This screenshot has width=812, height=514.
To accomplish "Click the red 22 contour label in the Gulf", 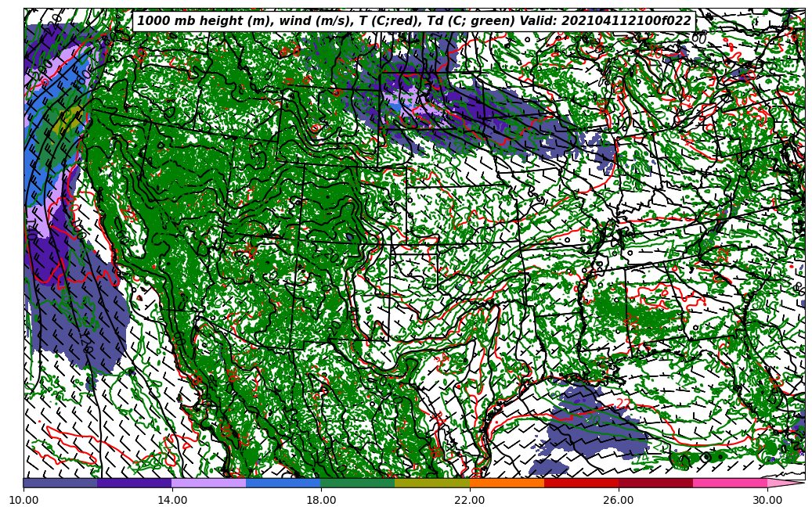I will 623,404.
